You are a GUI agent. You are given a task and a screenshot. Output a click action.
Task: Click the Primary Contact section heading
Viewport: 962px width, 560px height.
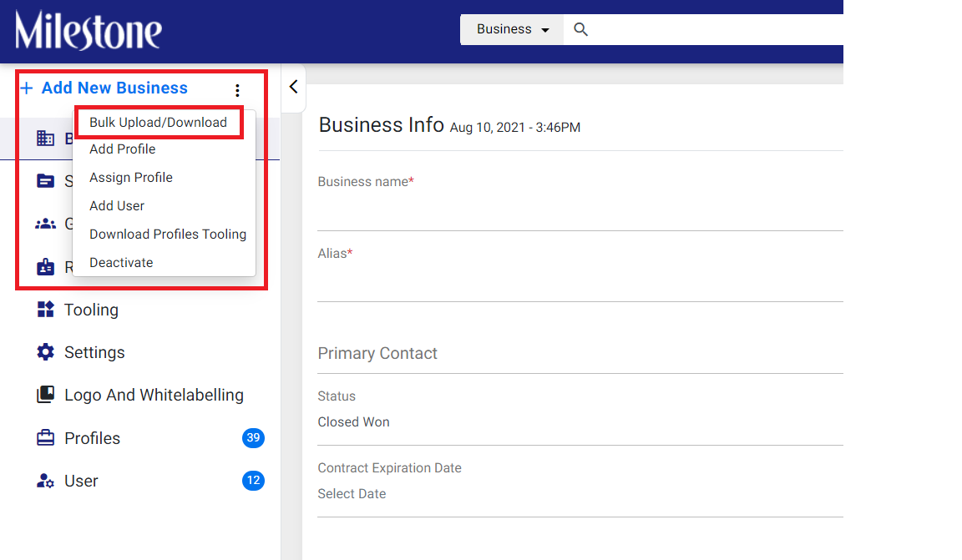(x=377, y=353)
